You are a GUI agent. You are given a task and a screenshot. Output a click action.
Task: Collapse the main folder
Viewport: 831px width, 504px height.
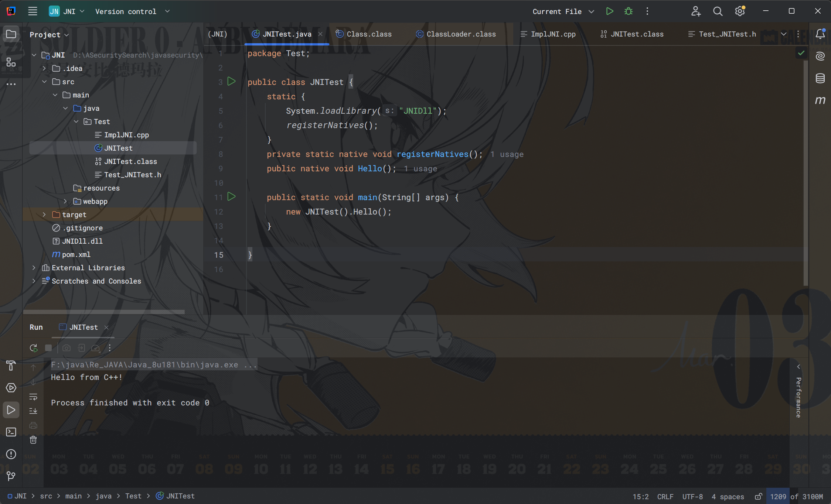pyautogui.click(x=55, y=95)
